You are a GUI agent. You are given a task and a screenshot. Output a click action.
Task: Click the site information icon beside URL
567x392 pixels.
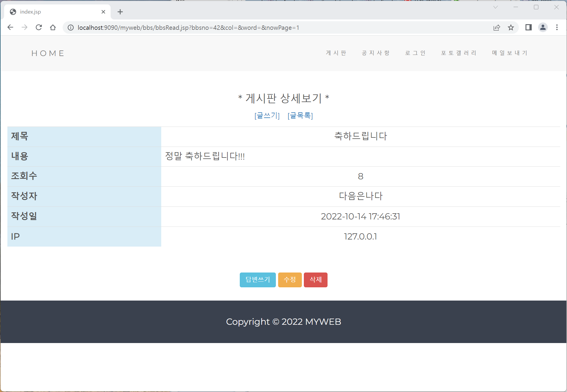[70, 27]
